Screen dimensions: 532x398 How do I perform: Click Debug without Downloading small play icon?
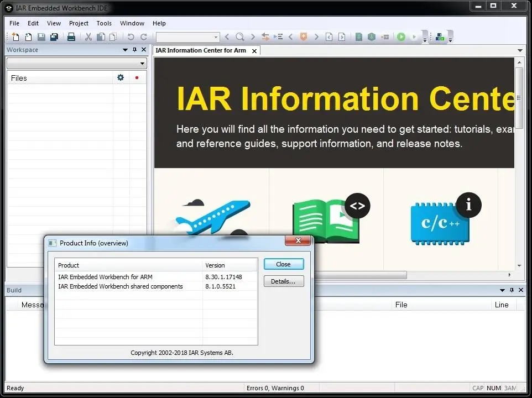point(414,36)
